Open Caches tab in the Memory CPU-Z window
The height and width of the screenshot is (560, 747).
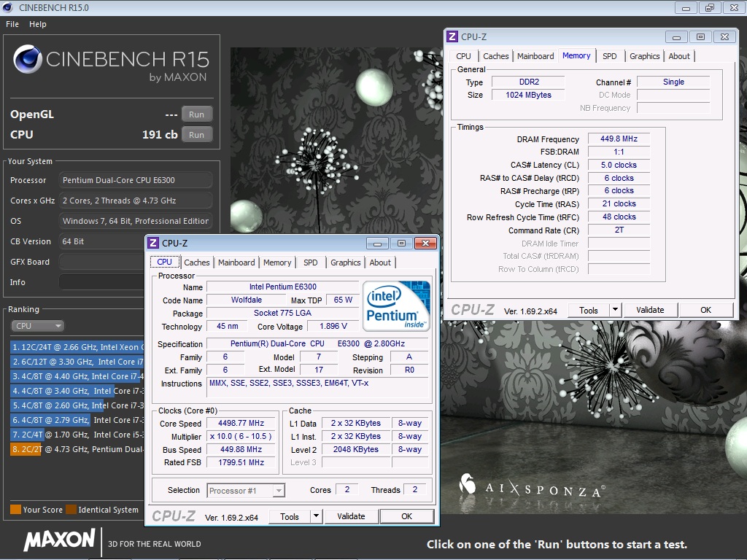click(496, 56)
